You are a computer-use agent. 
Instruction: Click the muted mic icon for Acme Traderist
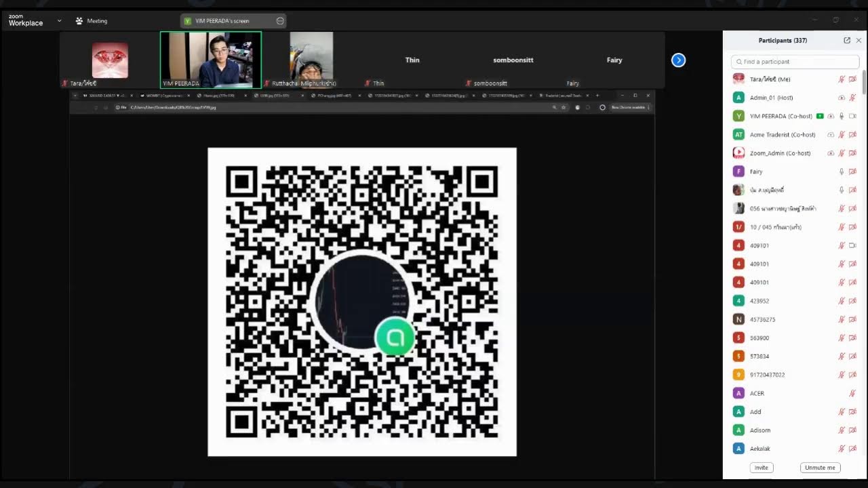[x=842, y=135]
